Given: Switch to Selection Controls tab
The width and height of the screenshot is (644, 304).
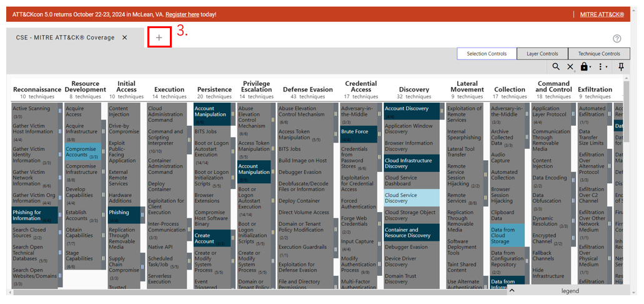Looking at the screenshot, I should 487,54.
